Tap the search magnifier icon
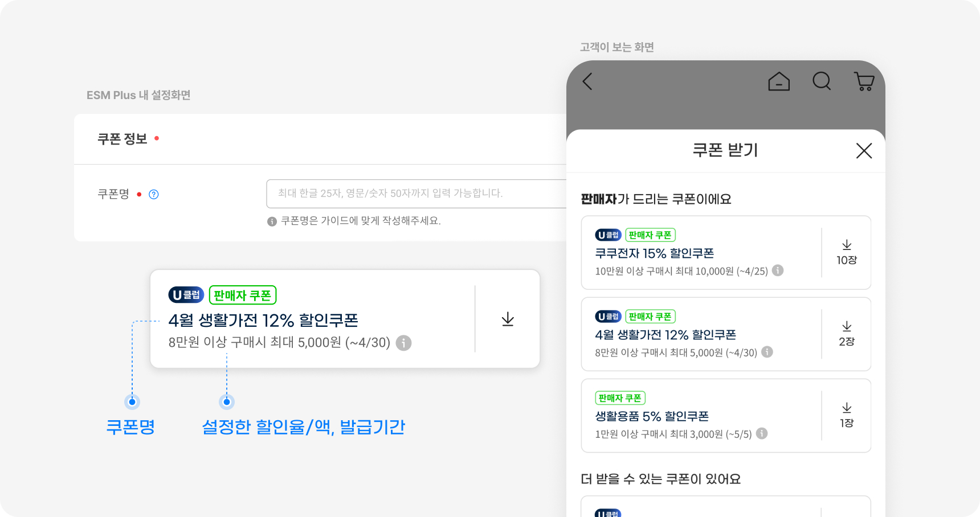The width and height of the screenshot is (980, 517). tap(822, 81)
